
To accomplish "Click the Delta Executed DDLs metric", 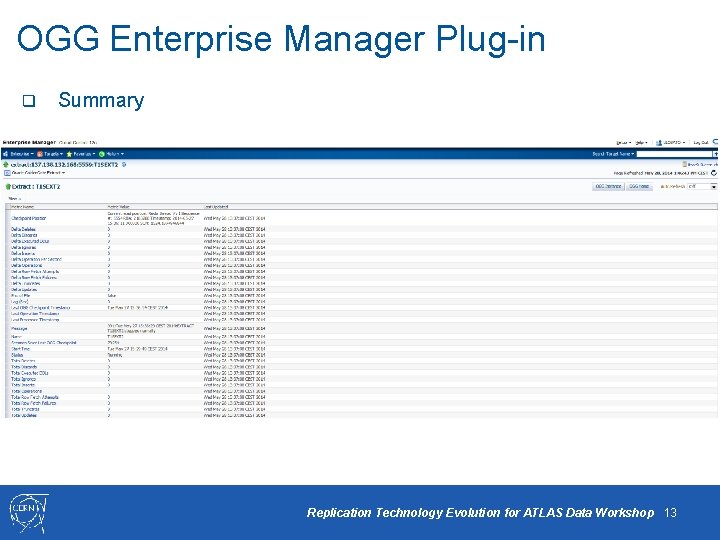I will coord(30,241).
